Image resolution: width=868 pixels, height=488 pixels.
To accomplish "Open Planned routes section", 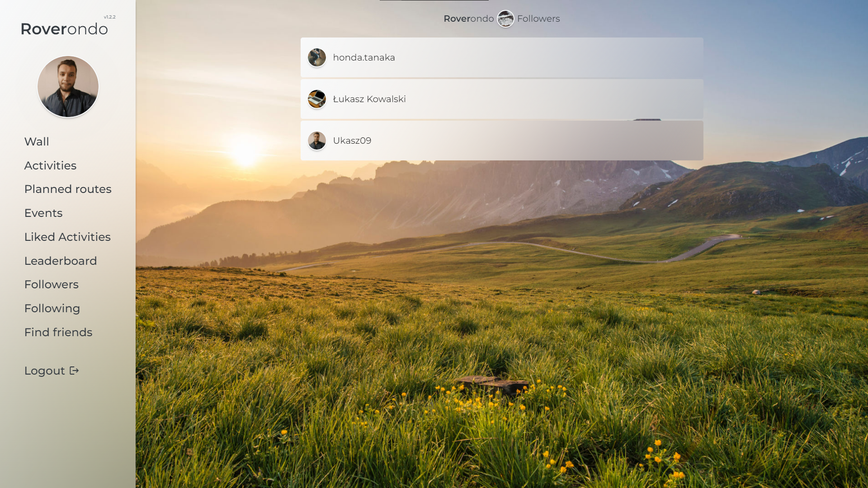I will coord(68,189).
